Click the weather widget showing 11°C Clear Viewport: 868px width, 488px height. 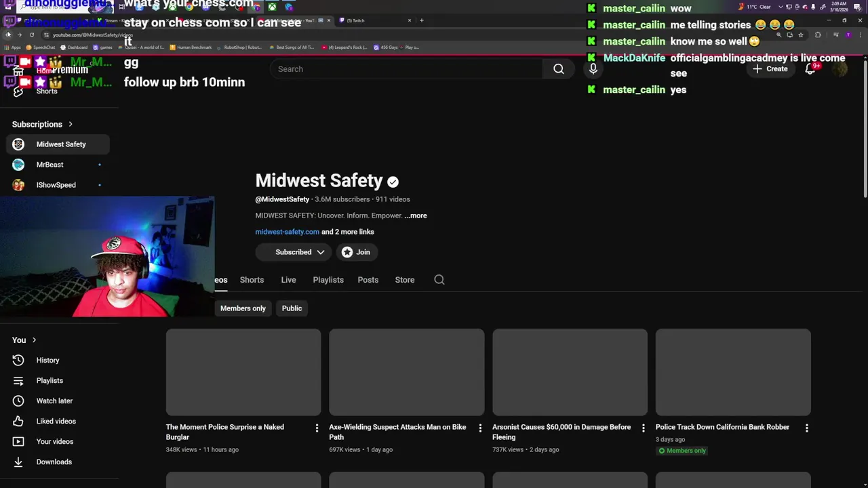click(x=755, y=7)
